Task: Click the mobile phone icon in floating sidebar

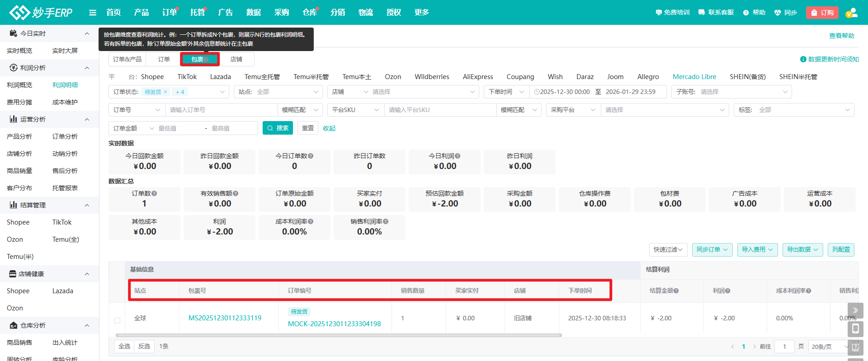Action: point(855,329)
